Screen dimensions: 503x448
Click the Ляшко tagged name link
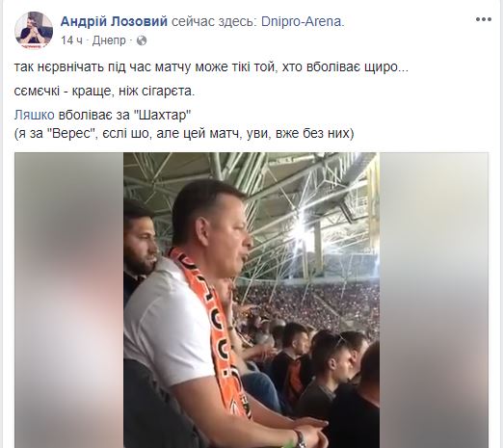coord(35,115)
